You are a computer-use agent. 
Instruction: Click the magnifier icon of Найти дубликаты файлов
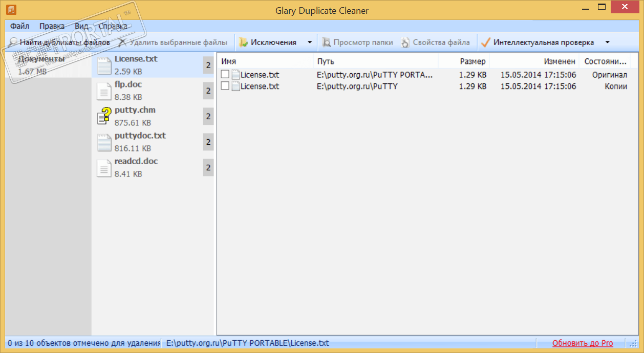(13, 42)
